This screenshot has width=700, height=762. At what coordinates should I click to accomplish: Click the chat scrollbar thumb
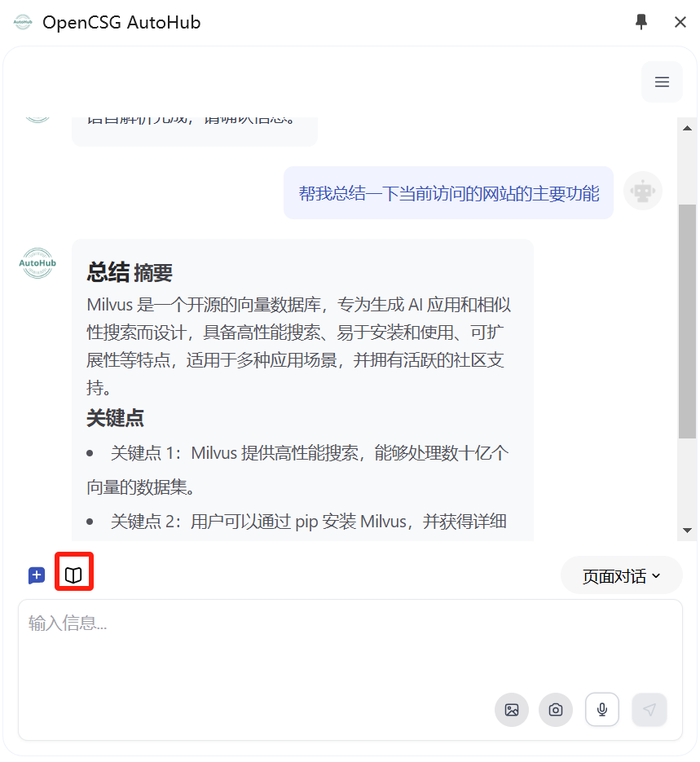(x=687, y=321)
